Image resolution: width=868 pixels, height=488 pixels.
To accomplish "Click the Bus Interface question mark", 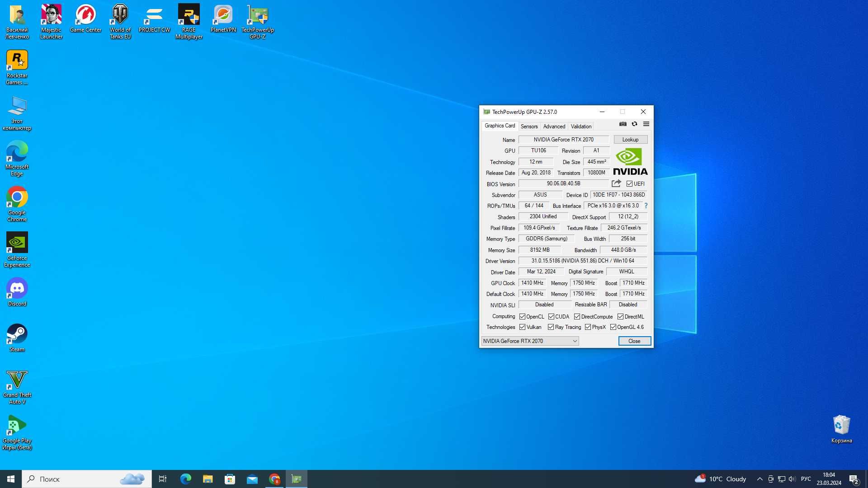I will coord(646,206).
